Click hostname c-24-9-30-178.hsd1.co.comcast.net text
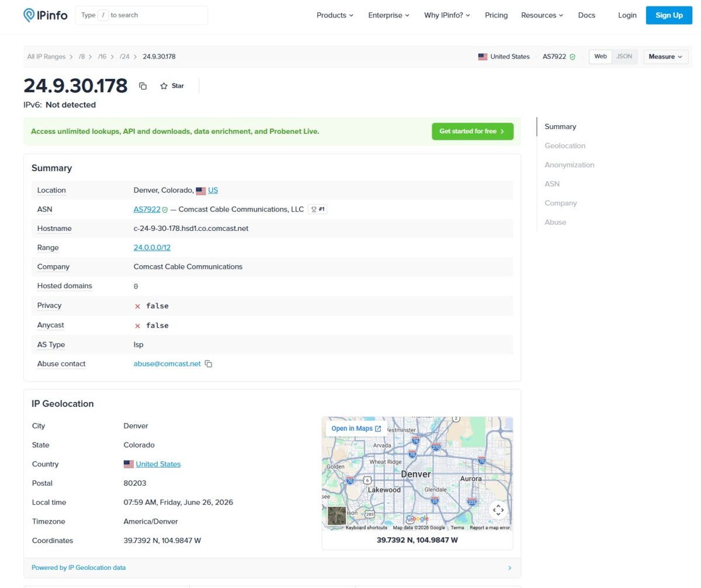This screenshot has width=701, height=588. click(191, 229)
